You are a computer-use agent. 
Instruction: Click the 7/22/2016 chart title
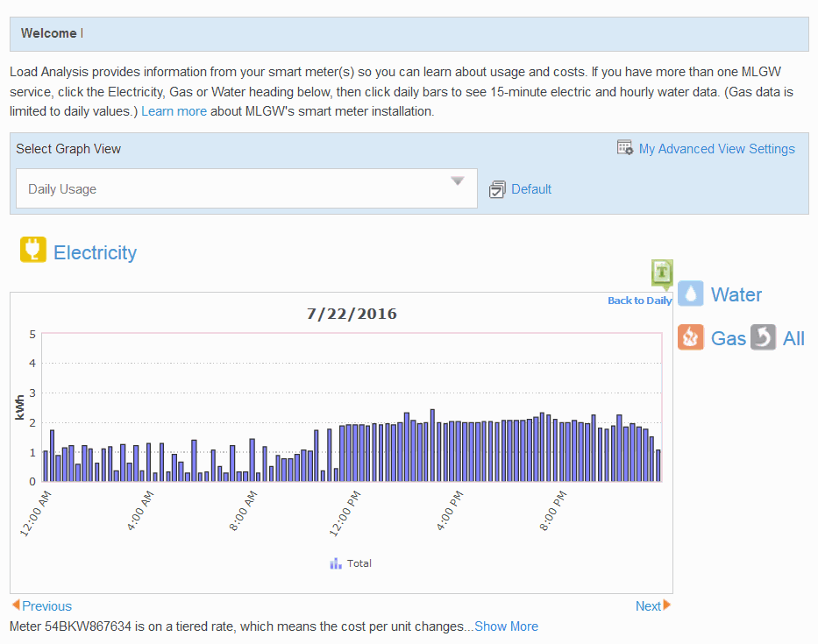click(352, 314)
